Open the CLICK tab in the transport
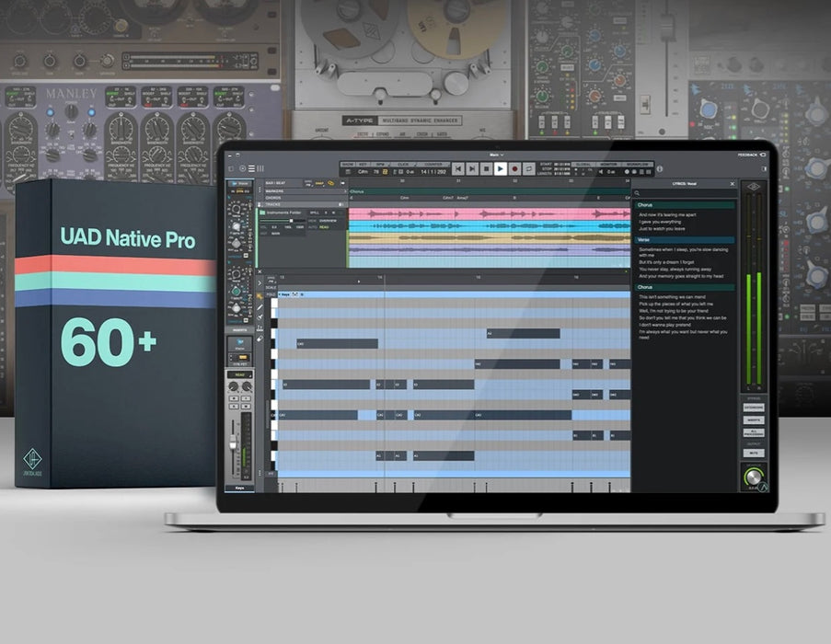Viewport: 831px width, 644px height. coord(403,164)
